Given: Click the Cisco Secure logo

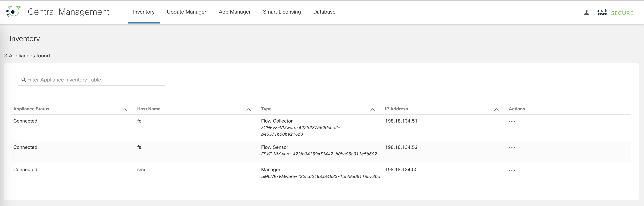Looking at the screenshot, I should (x=615, y=13).
